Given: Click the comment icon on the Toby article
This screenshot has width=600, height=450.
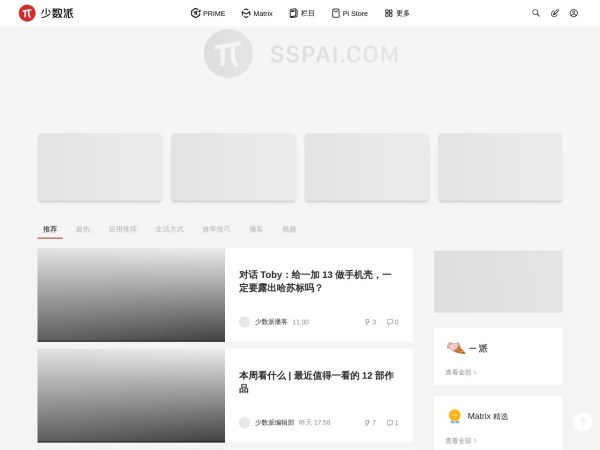Looking at the screenshot, I should (x=390, y=322).
